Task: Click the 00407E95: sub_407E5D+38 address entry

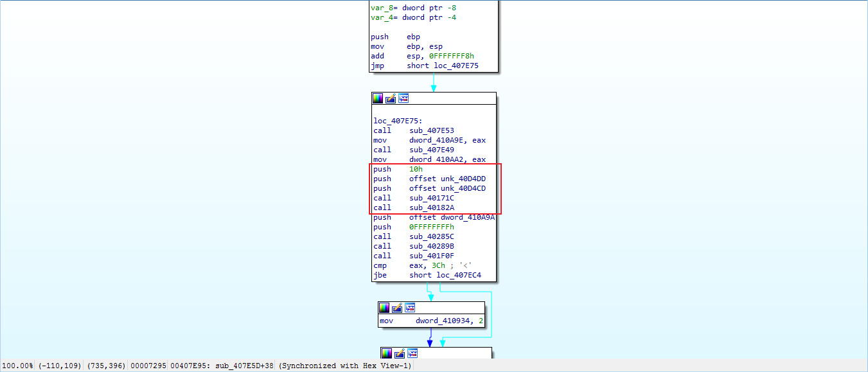Action: [x=222, y=366]
